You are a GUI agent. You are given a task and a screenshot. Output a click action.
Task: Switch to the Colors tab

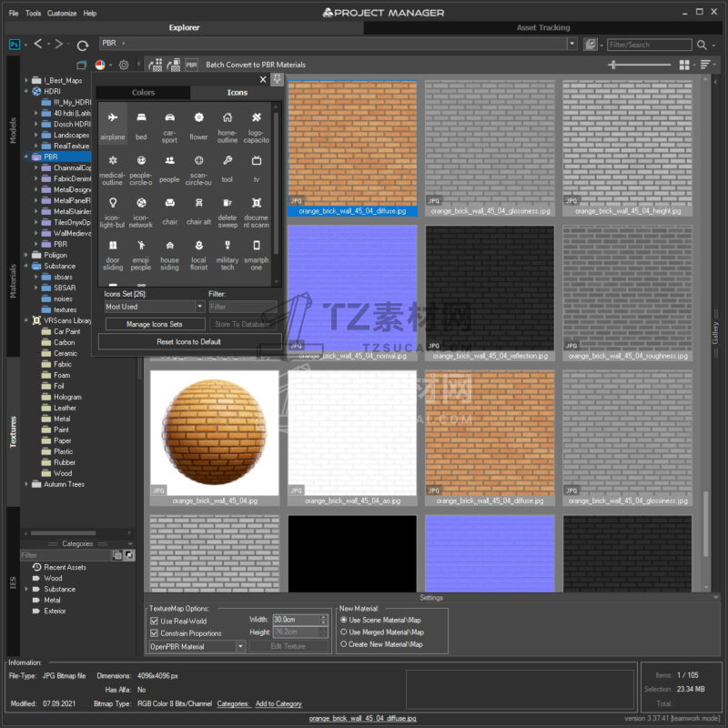pyautogui.click(x=143, y=93)
